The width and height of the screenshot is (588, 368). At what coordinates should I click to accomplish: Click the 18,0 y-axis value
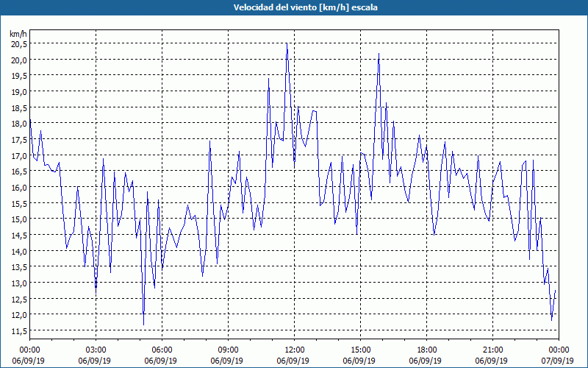20,124
